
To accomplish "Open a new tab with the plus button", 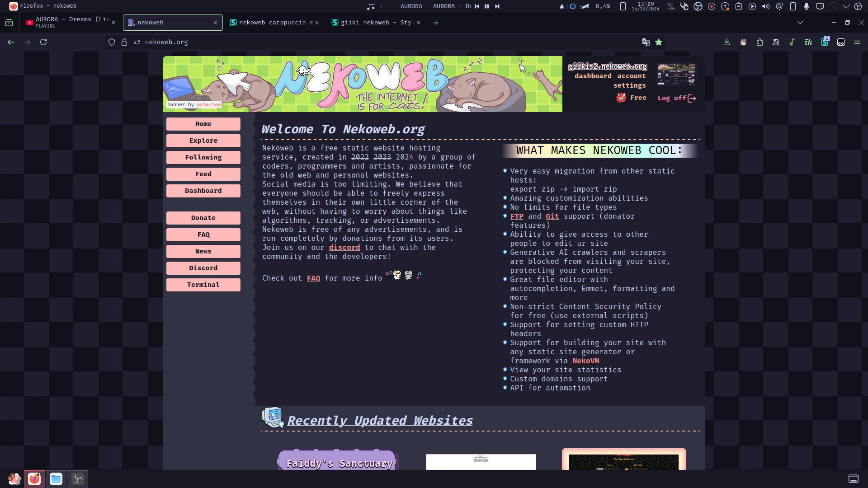I will click(436, 23).
